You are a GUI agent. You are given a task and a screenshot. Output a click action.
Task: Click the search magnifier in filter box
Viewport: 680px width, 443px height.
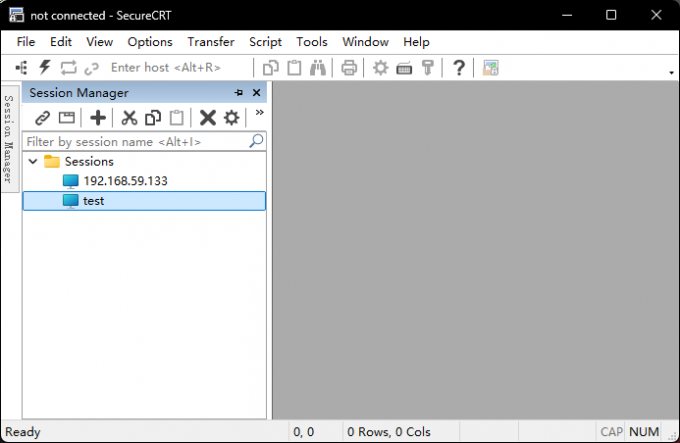[256, 140]
